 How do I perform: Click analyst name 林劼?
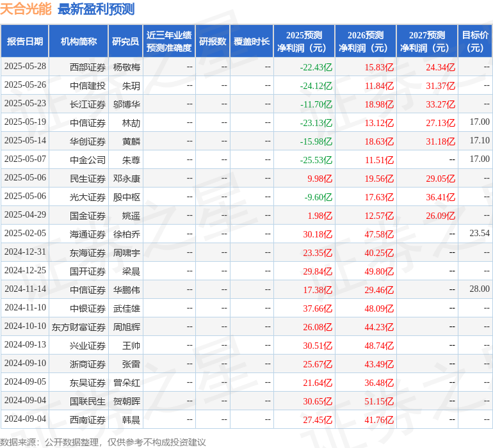point(131,122)
